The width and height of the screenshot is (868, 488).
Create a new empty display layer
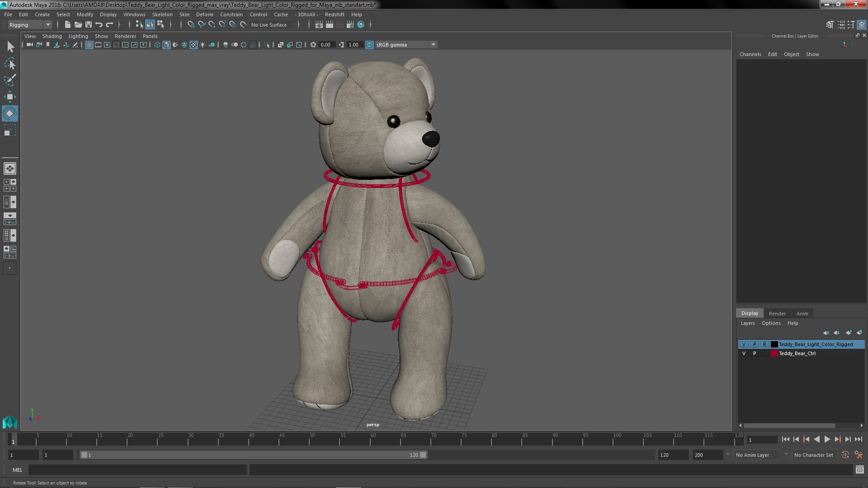849,333
